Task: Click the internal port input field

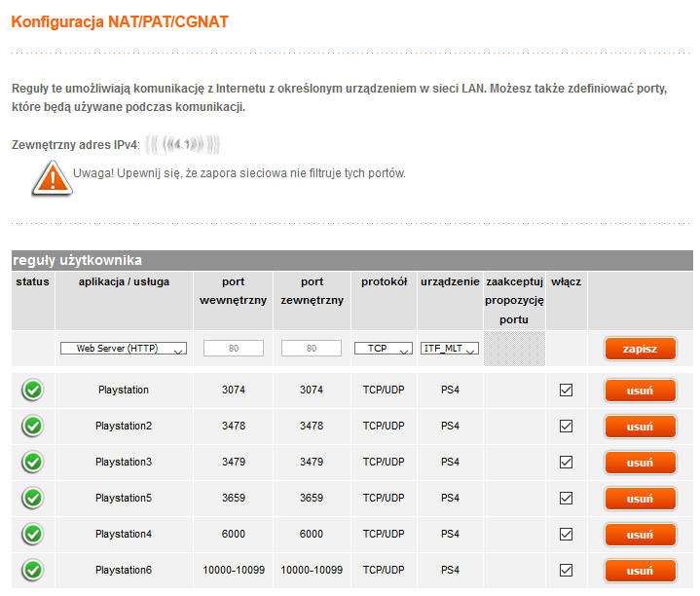Action: (234, 349)
